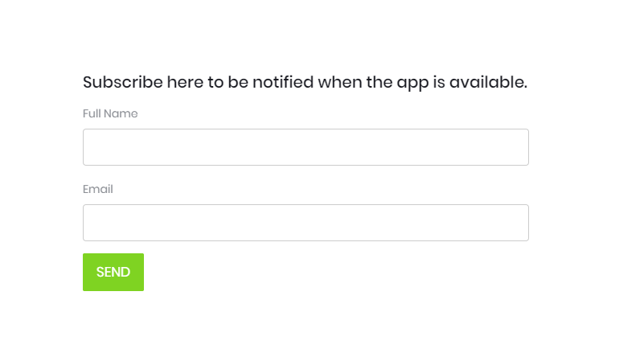This screenshot has height=349, width=644.
Task: Activate the name field of subscribe form
Action: pos(306,147)
